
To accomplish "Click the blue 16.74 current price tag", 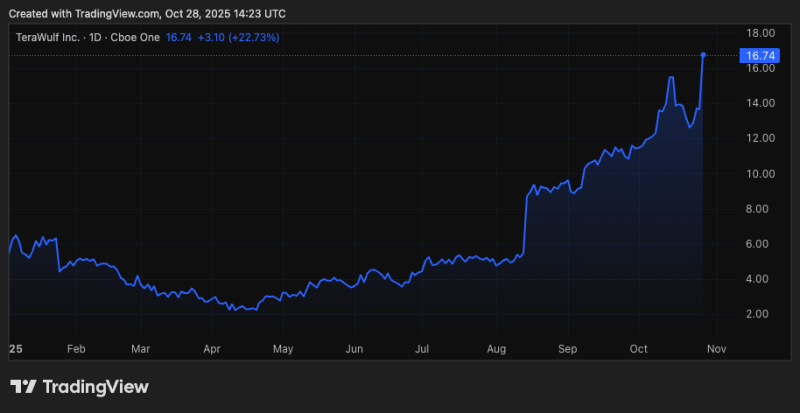I will 753,55.
